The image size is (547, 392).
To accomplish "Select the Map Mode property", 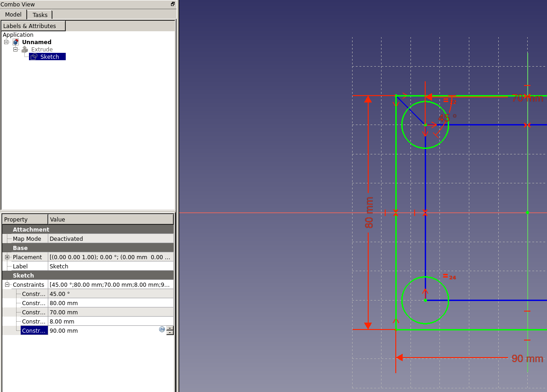I will tap(27, 239).
